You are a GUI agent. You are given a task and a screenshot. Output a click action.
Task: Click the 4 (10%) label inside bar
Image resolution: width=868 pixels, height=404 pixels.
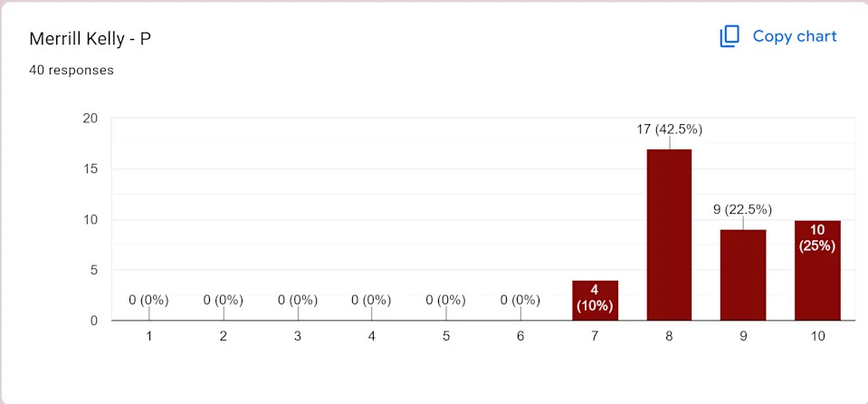[595, 298]
